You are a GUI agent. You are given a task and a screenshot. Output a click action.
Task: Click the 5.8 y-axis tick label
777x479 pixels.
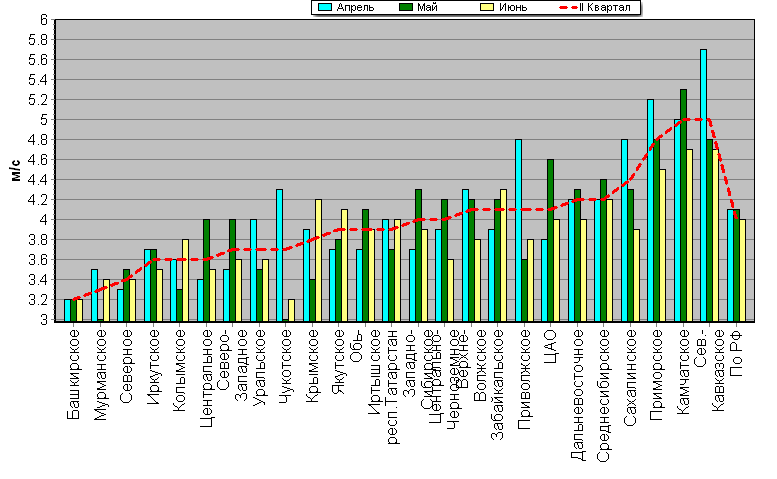pos(38,40)
